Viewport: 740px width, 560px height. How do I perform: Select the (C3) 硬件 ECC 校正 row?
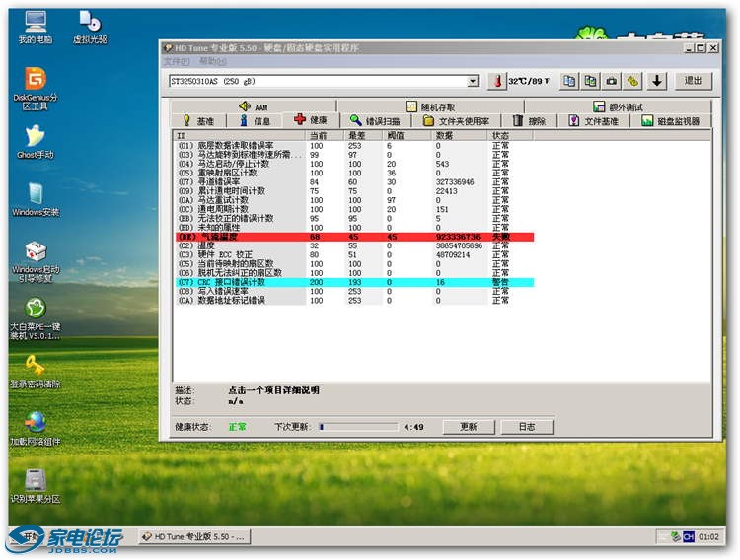coord(354,254)
